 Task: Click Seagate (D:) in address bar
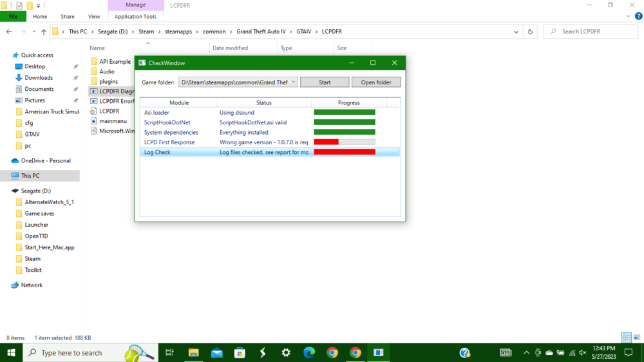[x=113, y=32]
